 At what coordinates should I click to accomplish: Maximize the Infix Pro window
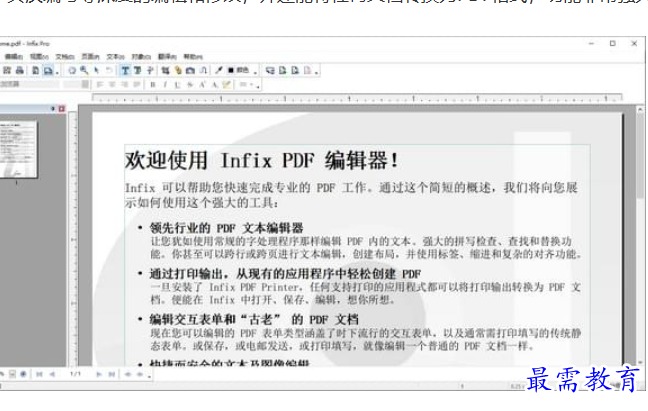tap(612, 43)
